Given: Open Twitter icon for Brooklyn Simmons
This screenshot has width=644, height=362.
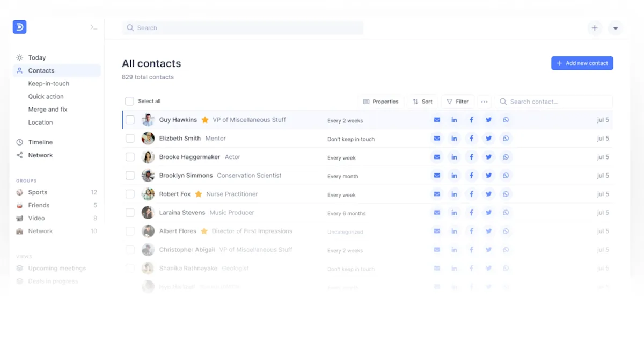Looking at the screenshot, I should click(x=488, y=176).
